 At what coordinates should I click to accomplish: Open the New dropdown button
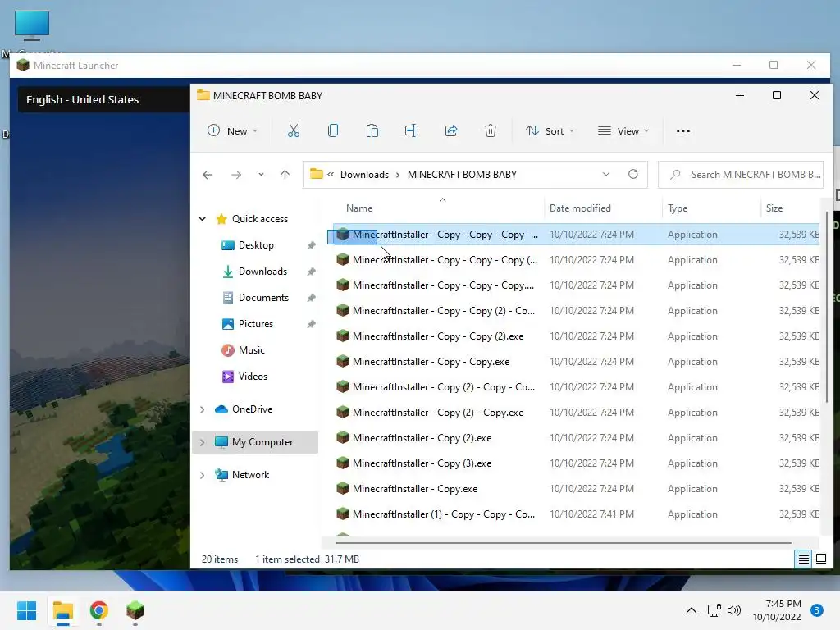(232, 130)
